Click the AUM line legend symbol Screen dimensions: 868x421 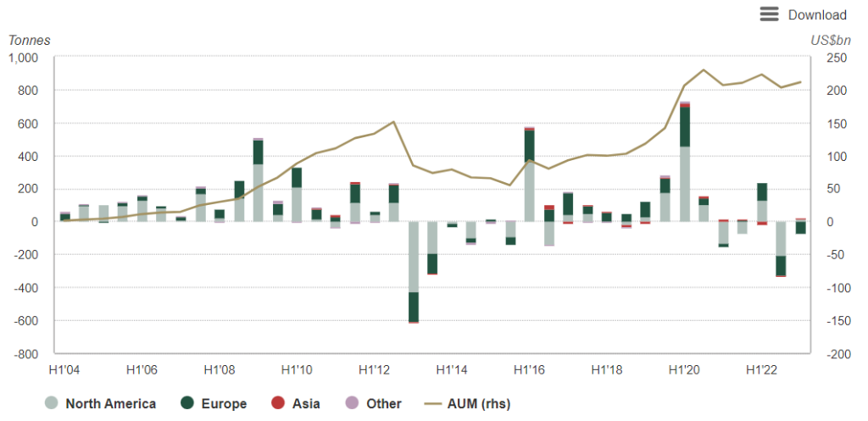(x=437, y=403)
